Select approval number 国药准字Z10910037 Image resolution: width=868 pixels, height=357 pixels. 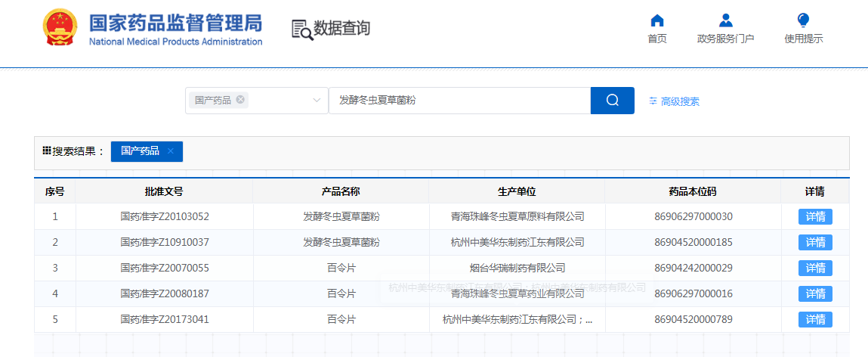165,242
